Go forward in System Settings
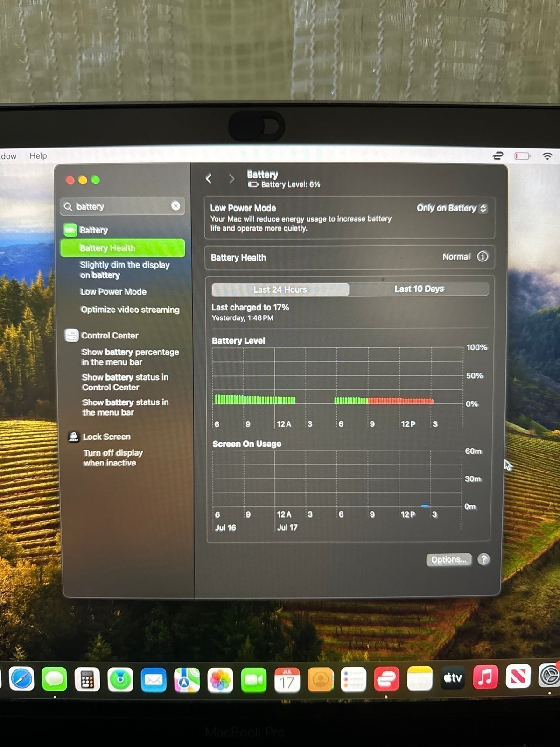The width and height of the screenshot is (560, 747). 231,178
